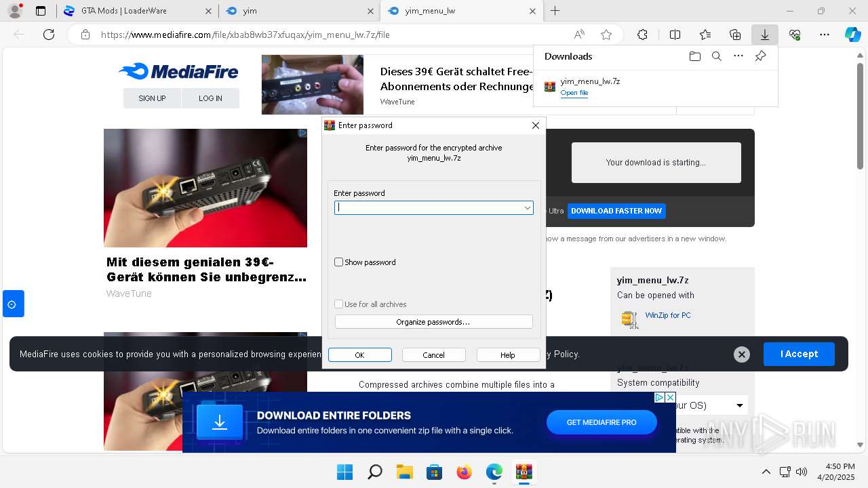
Task: Launch the Copilot icon in Edge
Action: (852, 35)
